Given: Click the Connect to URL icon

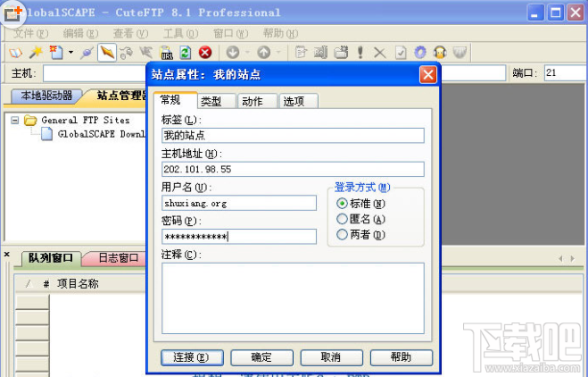Looking at the screenshot, I should point(166,53).
